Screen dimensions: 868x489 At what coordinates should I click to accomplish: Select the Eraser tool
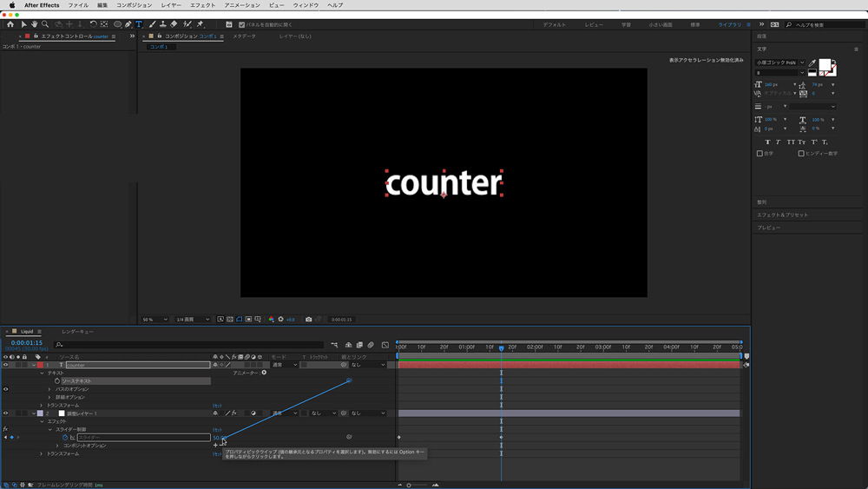point(174,24)
